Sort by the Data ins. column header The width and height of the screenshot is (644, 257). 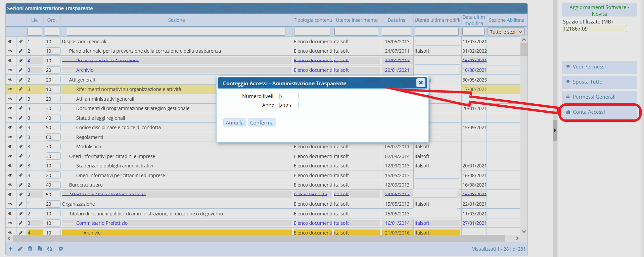pyautogui.click(x=397, y=20)
